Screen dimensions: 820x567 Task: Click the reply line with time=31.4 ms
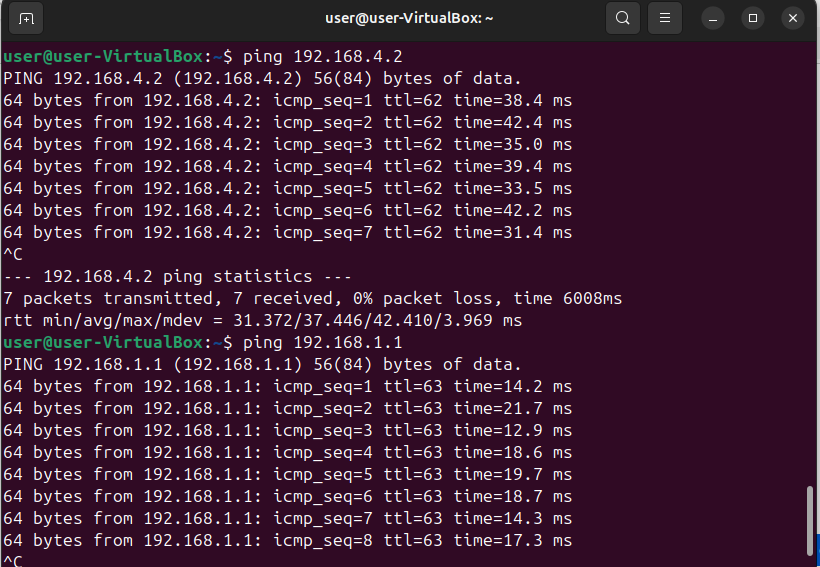pos(288,232)
